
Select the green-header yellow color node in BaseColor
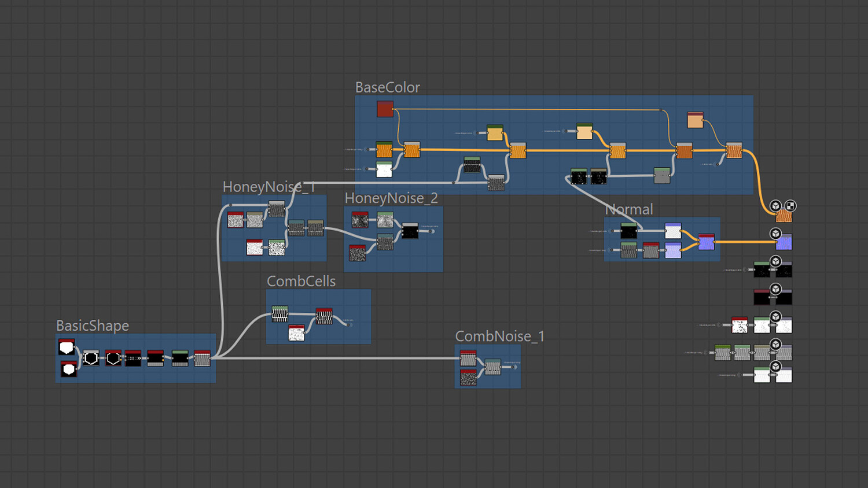pos(495,132)
